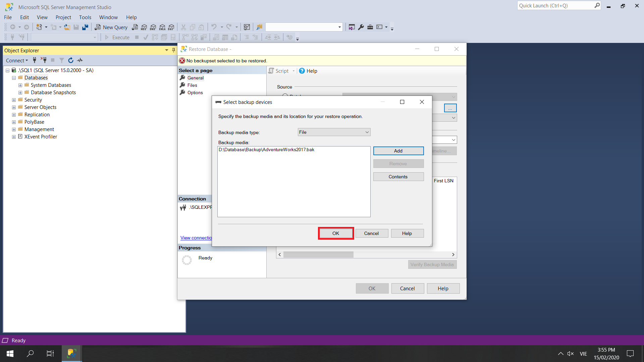Select the AdventureWorks2017.bak path entry

click(267, 150)
